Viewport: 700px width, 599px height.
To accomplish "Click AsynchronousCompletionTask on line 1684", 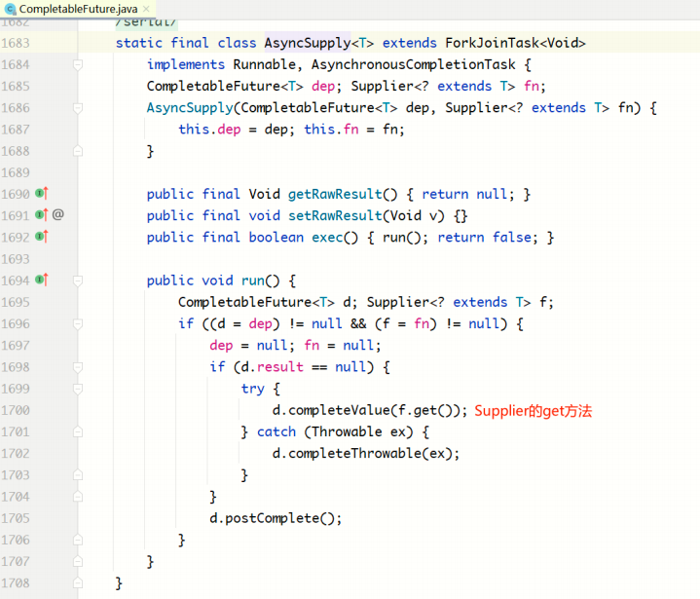I will click(x=414, y=64).
